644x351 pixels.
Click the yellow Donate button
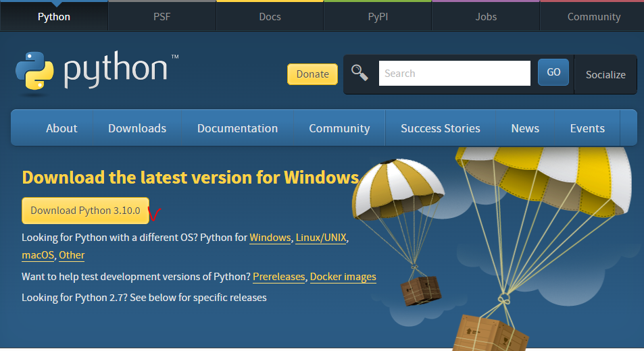click(x=313, y=74)
